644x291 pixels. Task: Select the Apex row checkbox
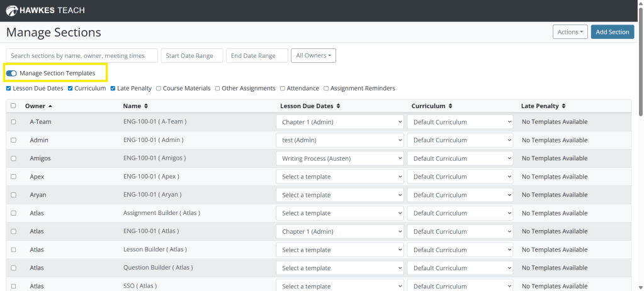[x=14, y=177]
